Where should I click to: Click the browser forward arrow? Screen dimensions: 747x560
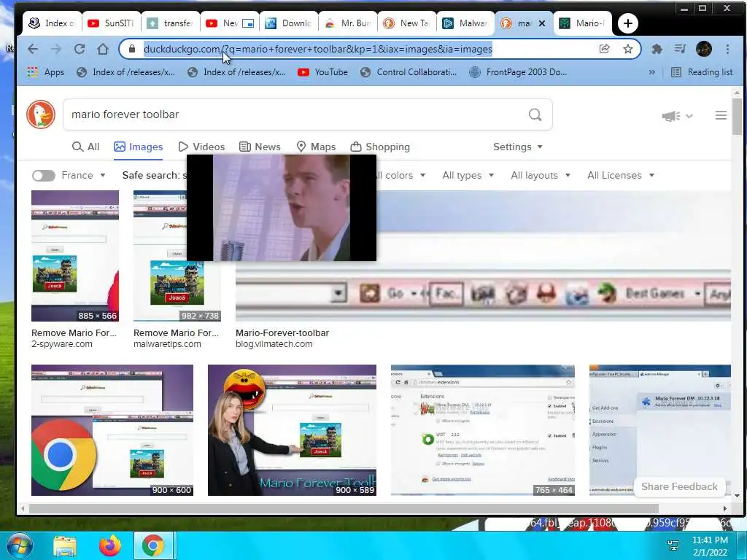click(55, 49)
